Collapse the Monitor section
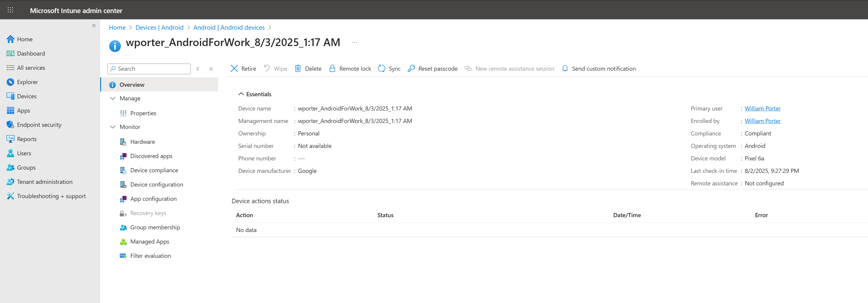Screen dimensions: 868x303 [x=113, y=127]
